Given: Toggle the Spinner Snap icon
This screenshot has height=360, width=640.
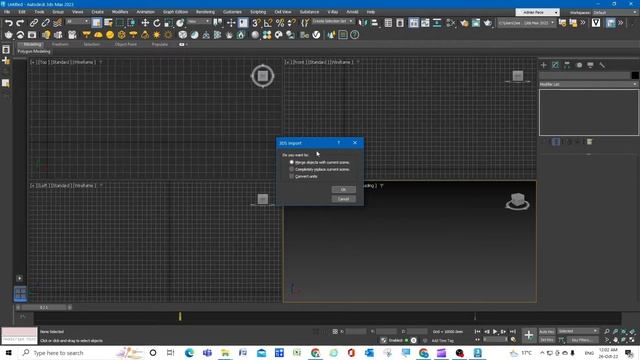Looking at the screenshot, I should (x=292, y=23).
